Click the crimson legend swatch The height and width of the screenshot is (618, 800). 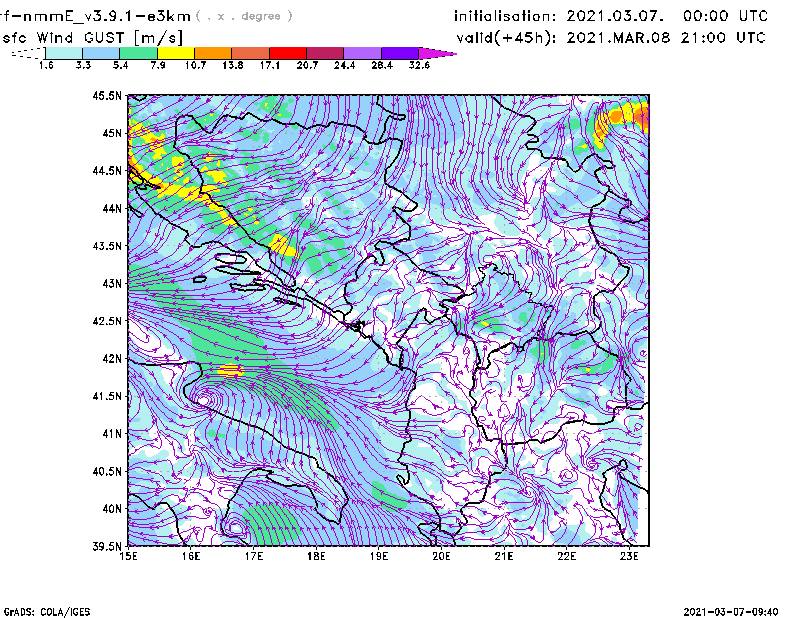[x=325, y=53]
